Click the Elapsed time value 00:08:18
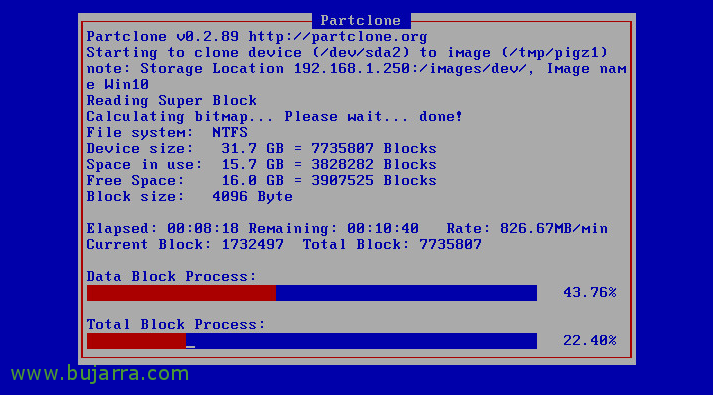This screenshot has width=713, height=395. tap(203, 228)
